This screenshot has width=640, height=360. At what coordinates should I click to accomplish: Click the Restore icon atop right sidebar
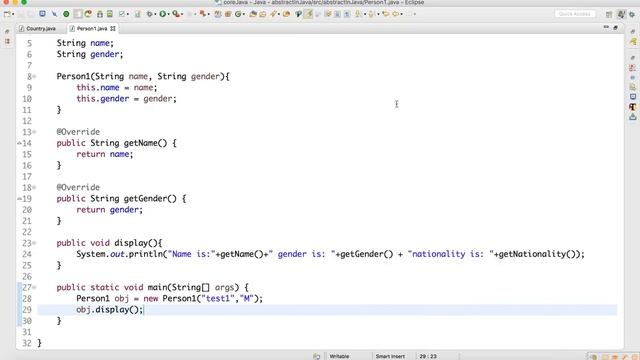point(633,31)
